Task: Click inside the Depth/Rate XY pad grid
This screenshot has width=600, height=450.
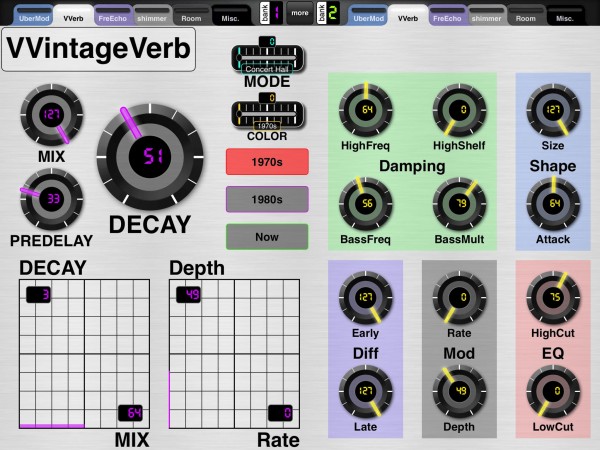Action: pos(234,354)
